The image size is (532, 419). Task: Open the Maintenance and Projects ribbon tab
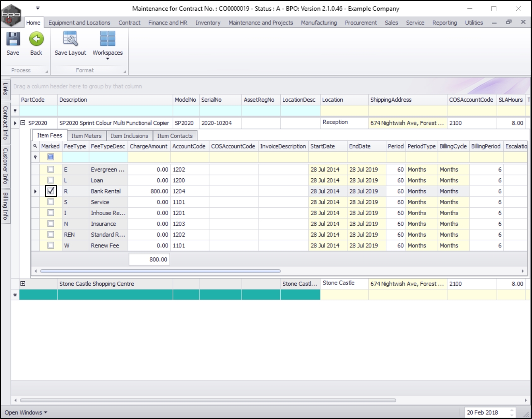pyautogui.click(x=260, y=23)
